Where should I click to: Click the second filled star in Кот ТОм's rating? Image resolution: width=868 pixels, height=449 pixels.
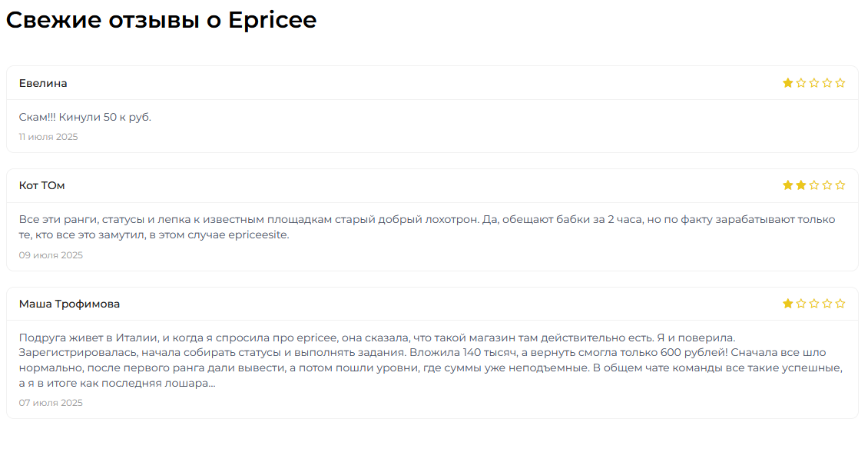[x=801, y=185]
